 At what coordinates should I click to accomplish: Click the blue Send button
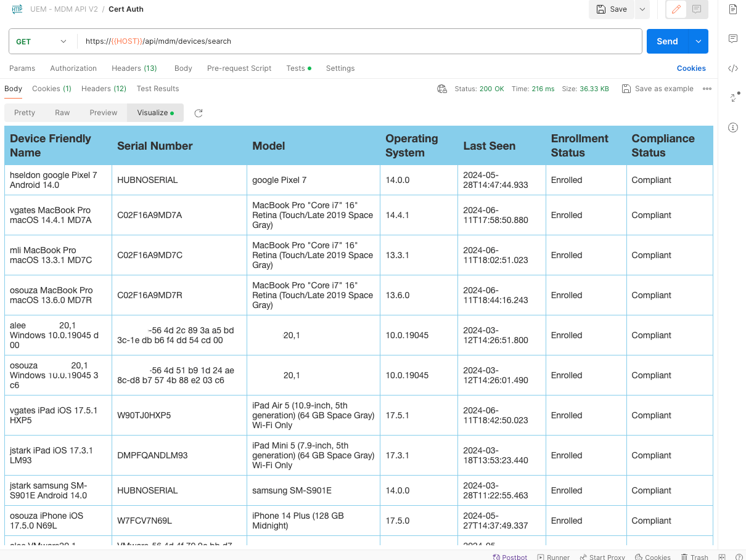point(667,41)
